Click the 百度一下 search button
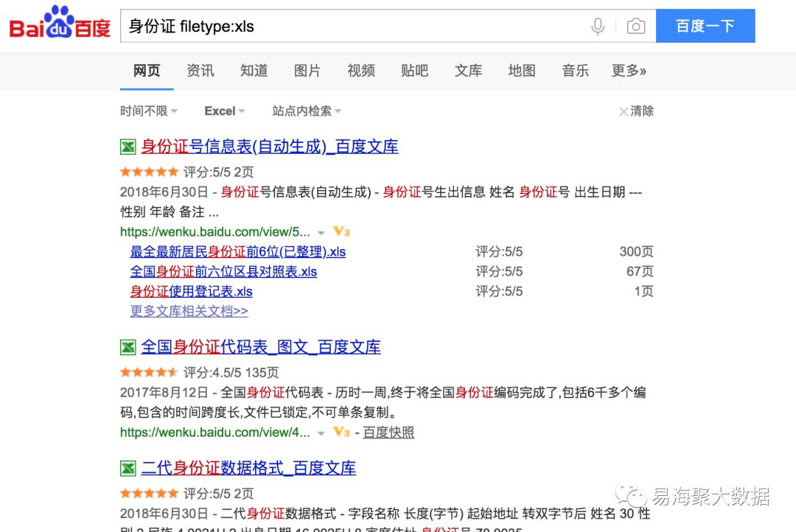796x532 pixels. [705, 26]
